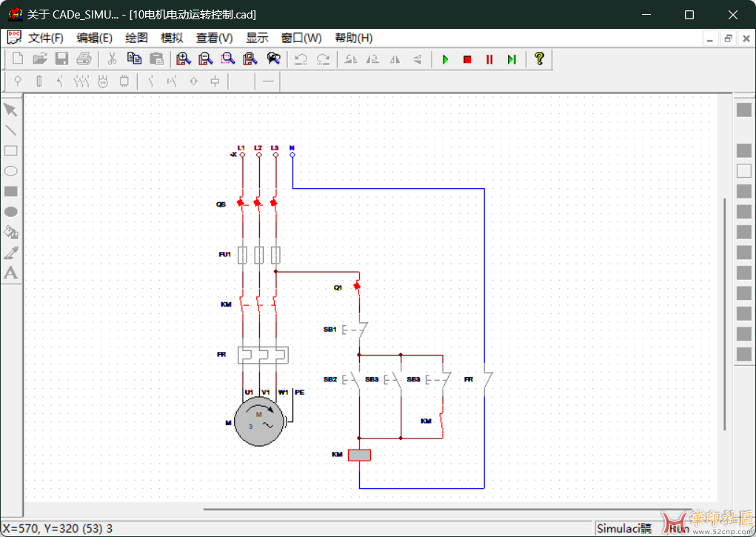The height and width of the screenshot is (537, 756).
Task: Open the 文件(F) menu
Action: coord(46,38)
